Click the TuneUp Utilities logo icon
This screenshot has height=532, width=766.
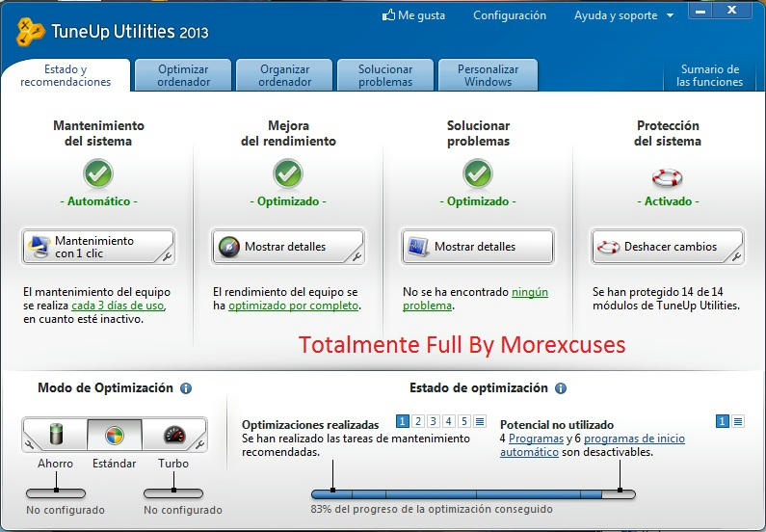point(30,32)
